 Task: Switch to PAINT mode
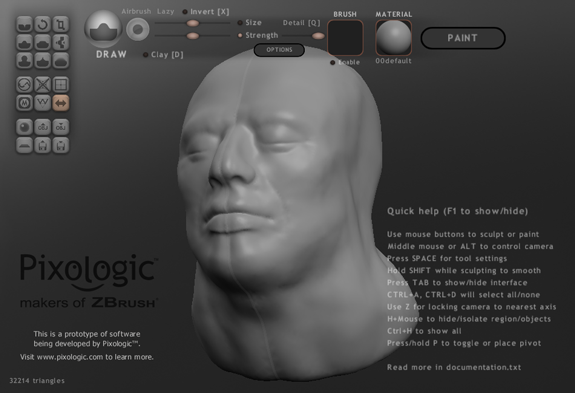click(463, 38)
